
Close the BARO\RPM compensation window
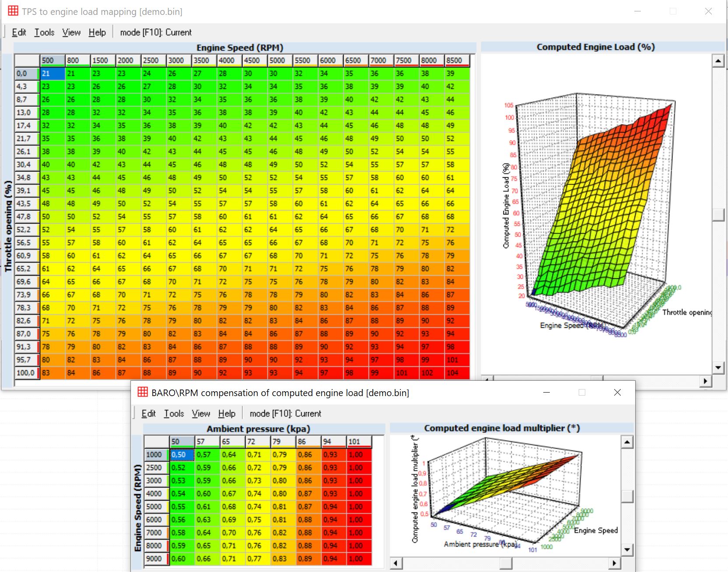(x=617, y=393)
